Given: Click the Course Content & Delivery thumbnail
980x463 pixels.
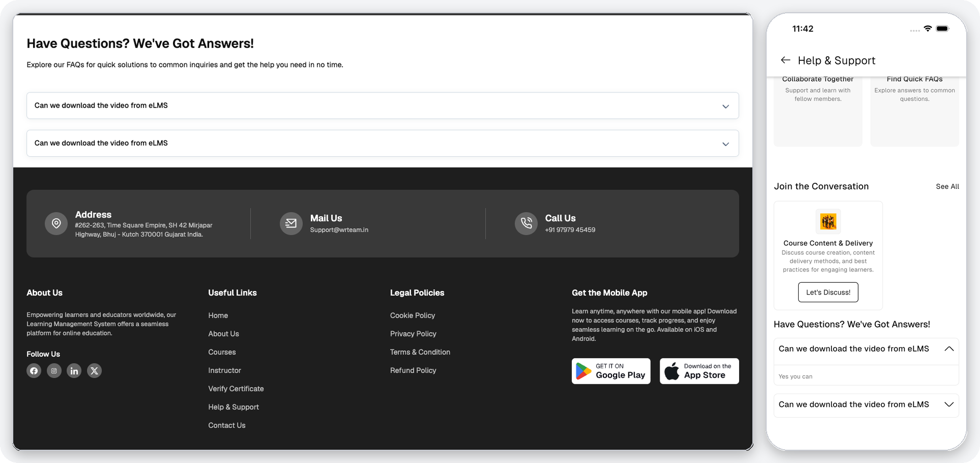Looking at the screenshot, I should [x=828, y=222].
